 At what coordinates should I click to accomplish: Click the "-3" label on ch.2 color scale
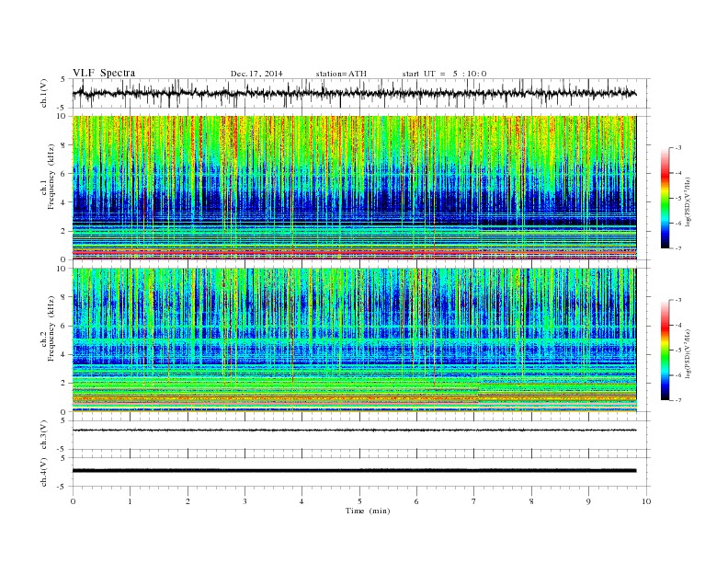(678, 300)
